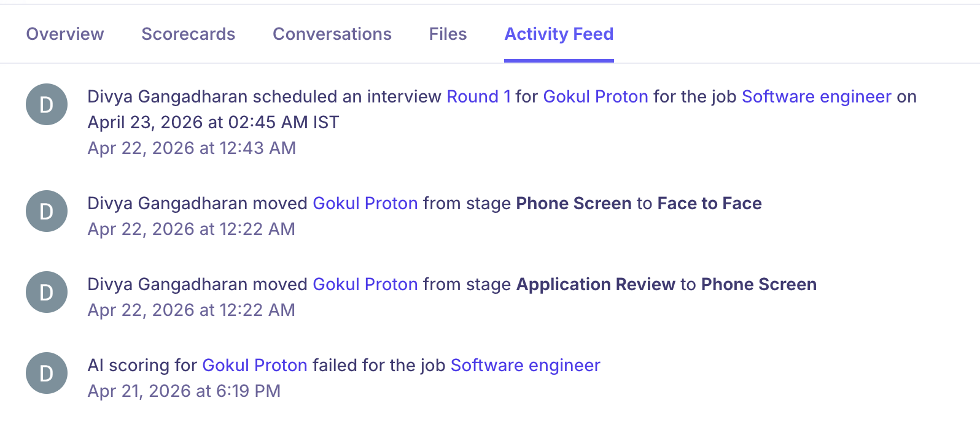Go to the Conversations tab
This screenshot has height=427, width=980.
(332, 34)
